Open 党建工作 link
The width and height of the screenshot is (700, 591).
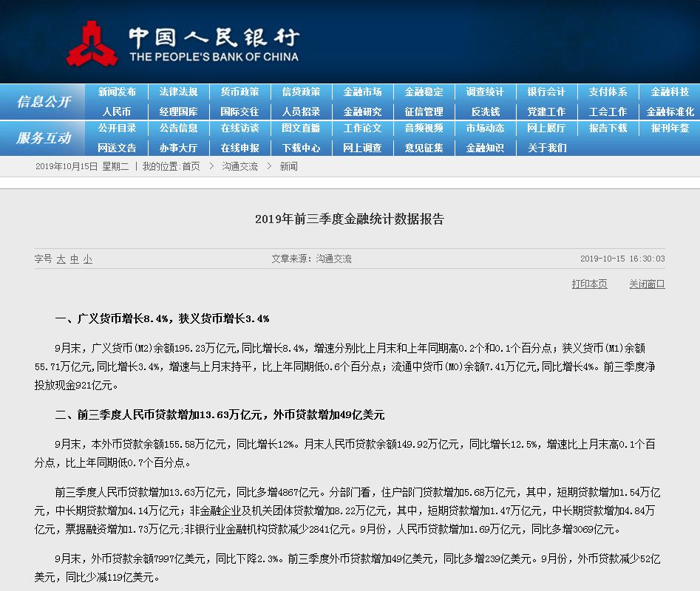pyautogui.click(x=546, y=112)
